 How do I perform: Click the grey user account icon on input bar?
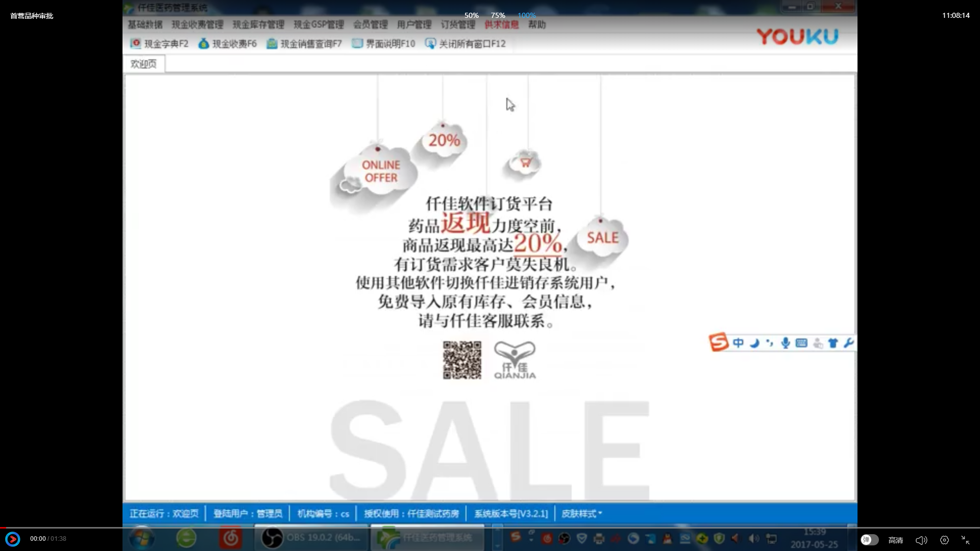pos(818,343)
